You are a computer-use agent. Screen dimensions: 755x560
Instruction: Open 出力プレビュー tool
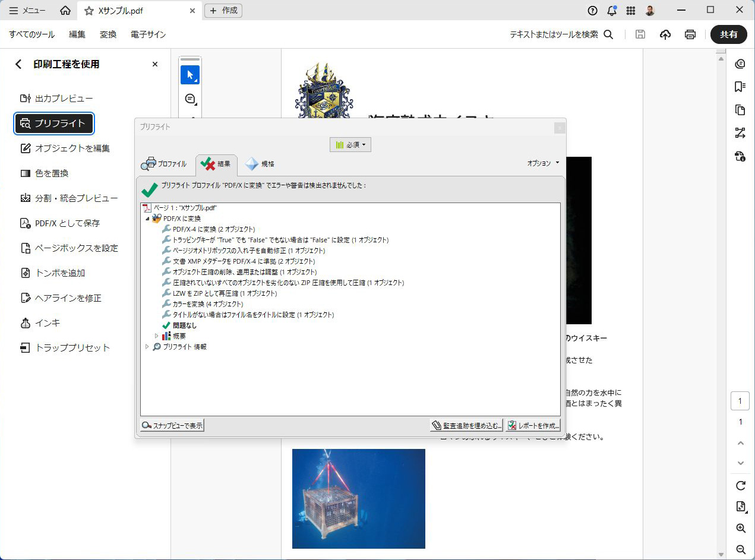pos(56,99)
